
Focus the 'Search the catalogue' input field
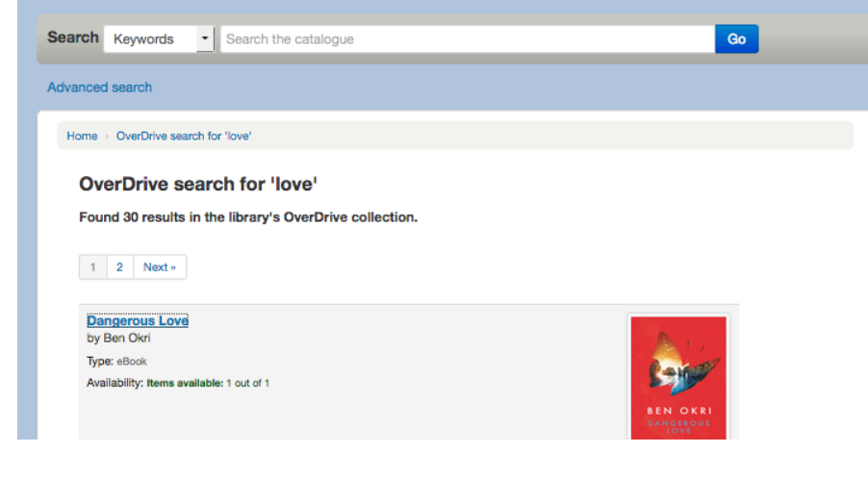pos(467,39)
